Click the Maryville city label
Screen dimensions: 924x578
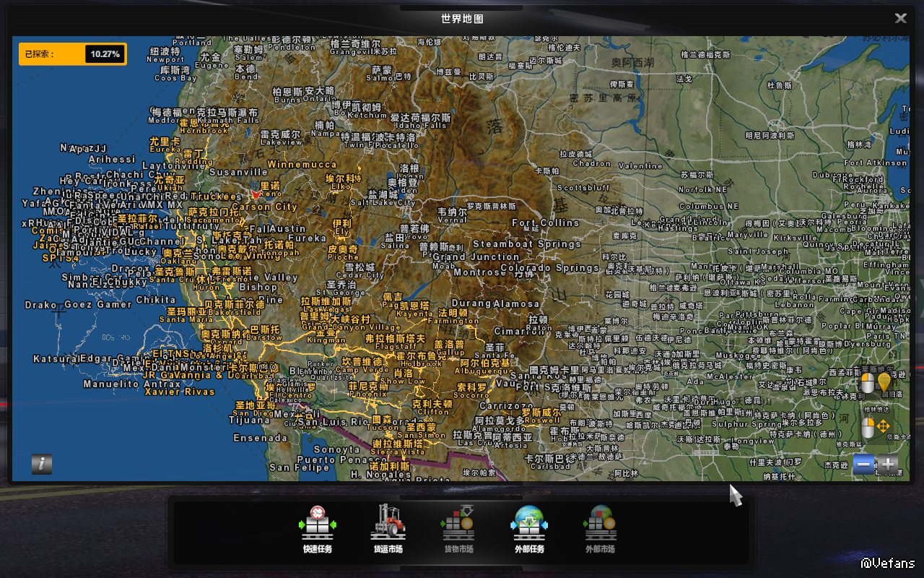pyautogui.click(x=747, y=236)
